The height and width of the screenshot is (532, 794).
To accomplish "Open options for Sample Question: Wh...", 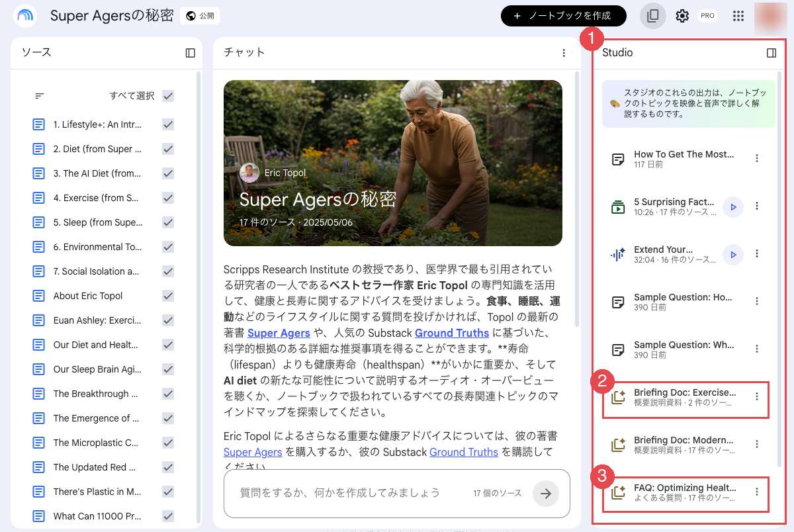I will (x=758, y=349).
